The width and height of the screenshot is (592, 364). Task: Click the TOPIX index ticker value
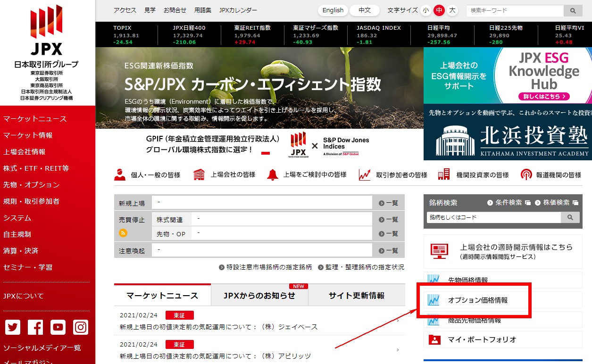[x=126, y=35]
